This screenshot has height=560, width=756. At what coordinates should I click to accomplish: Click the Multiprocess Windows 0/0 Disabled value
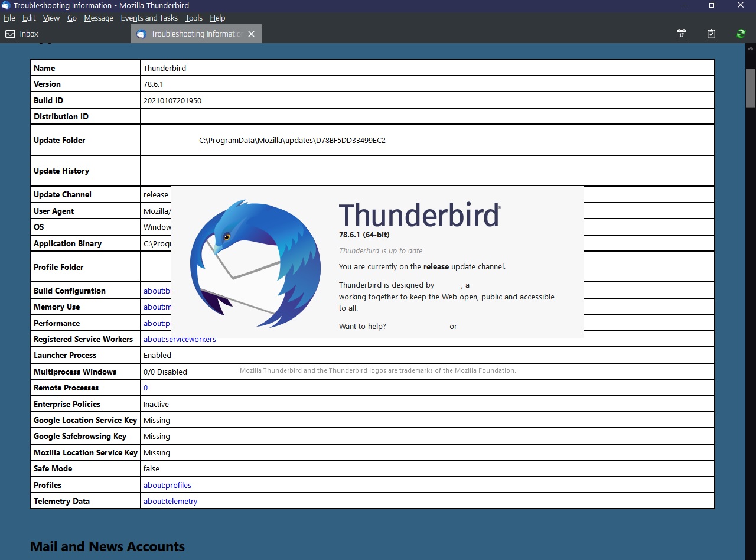coord(165,372)
